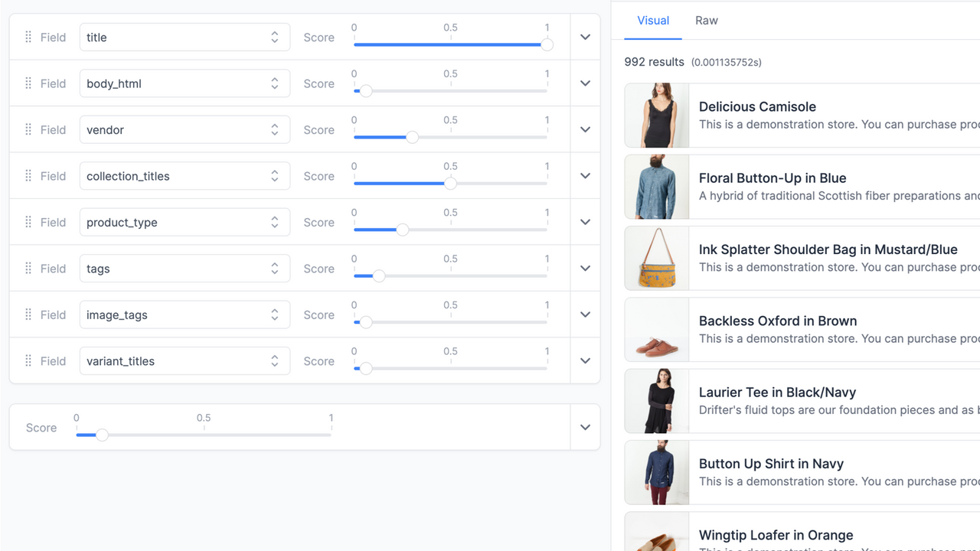Click the drag handle beside image_tags

28,315
